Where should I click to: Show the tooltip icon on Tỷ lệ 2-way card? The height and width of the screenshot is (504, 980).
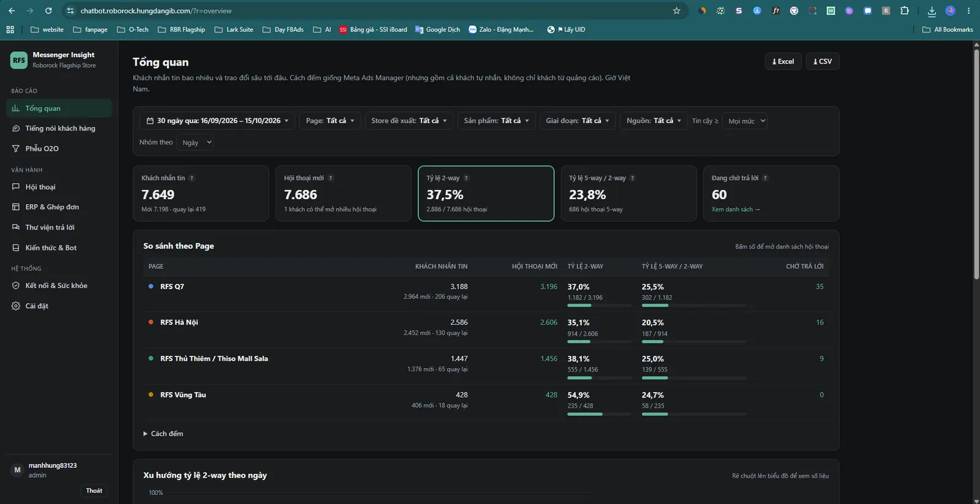click(466, 178)
